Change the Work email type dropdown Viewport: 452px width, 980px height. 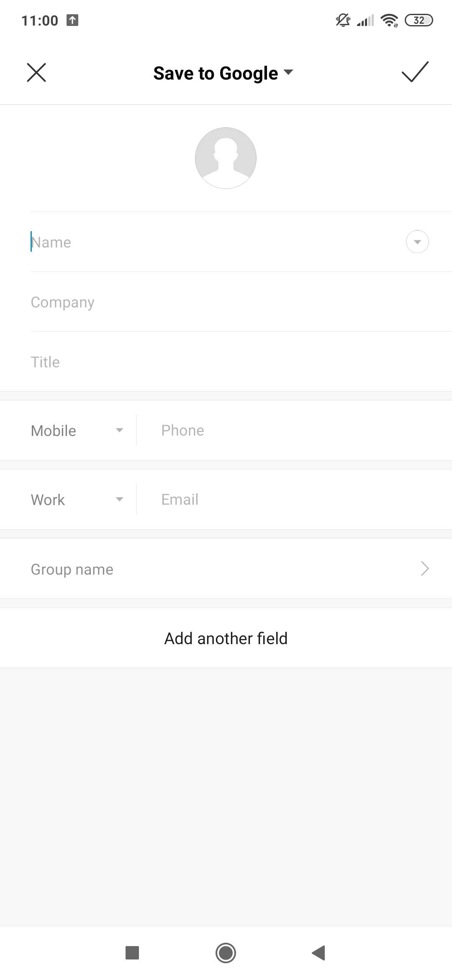tap(77, 500)
